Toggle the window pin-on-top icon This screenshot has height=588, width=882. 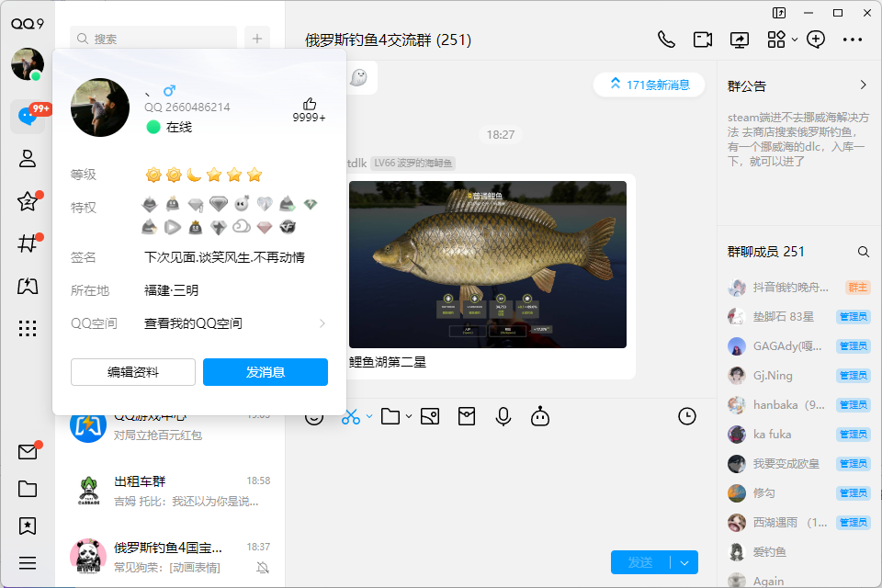tap(779, 13)
